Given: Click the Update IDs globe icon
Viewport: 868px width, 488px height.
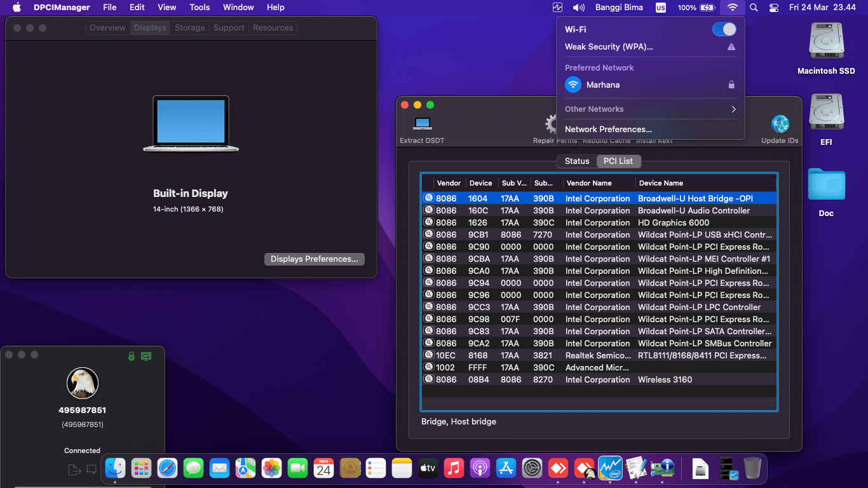Looking at the screenshot, I should click(780, 124).
